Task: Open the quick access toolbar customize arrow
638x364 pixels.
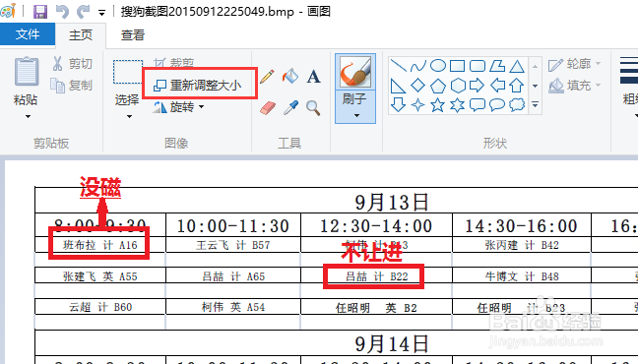Action: click(101, 13)
